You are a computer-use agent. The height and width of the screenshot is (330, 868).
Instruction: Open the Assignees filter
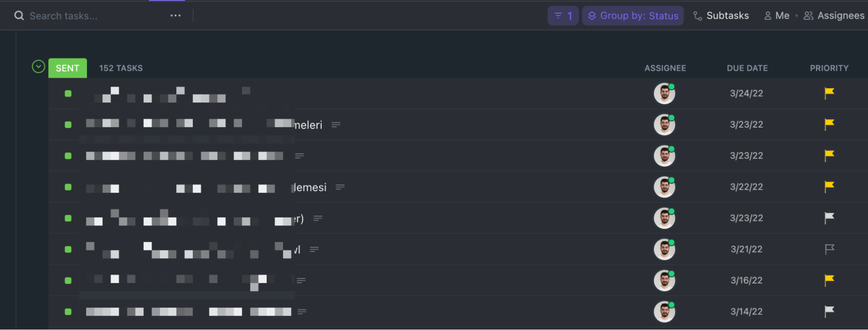pos(834,16)
